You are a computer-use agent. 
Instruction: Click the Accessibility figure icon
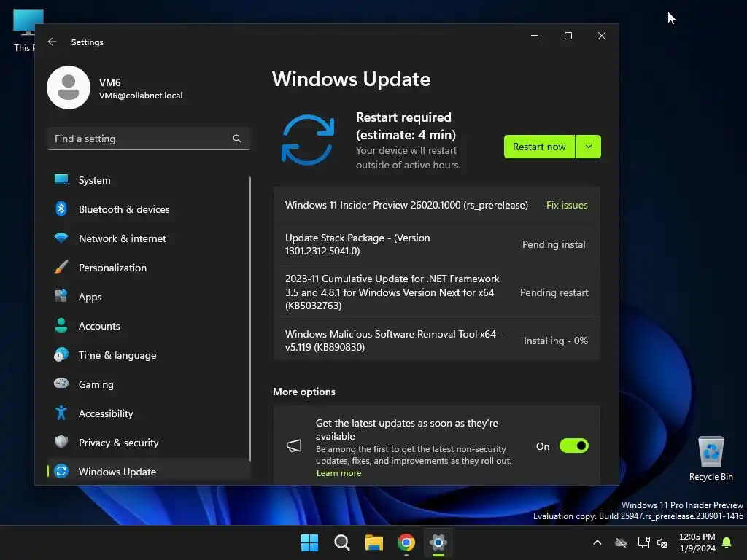click(61, 413)
